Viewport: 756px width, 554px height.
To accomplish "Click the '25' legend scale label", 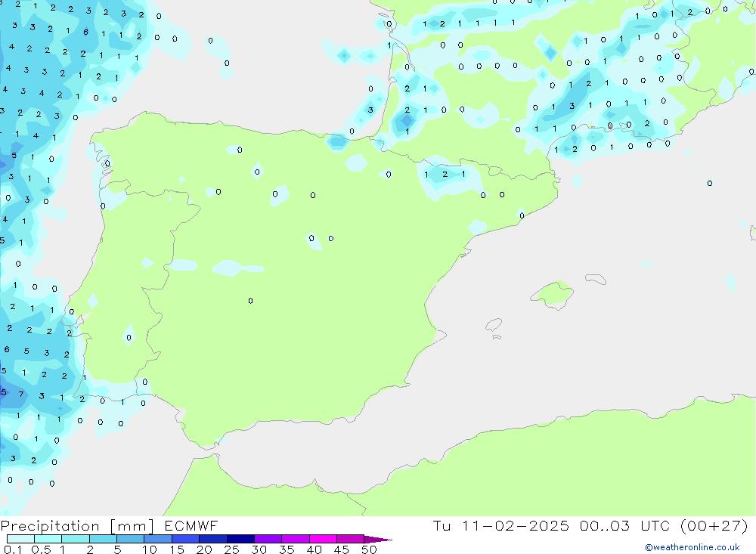I will point(231,549).
